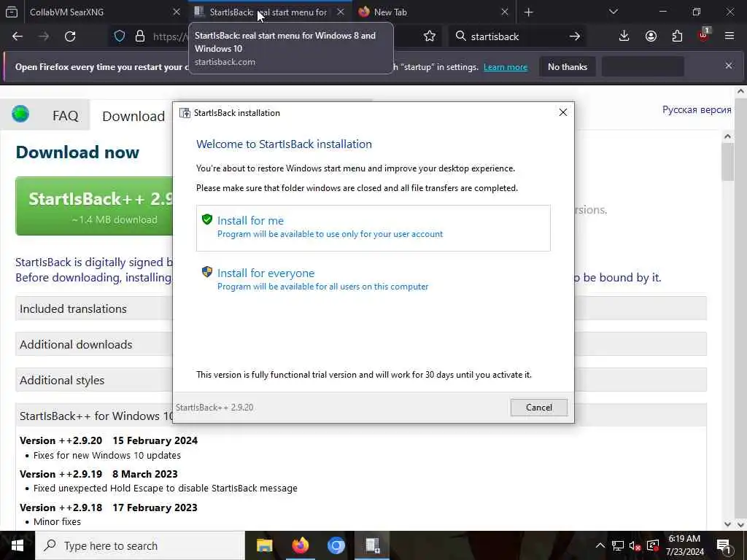Go to the StartIsBack site globe logo
747x560 pixels.
tap(20, 114)
